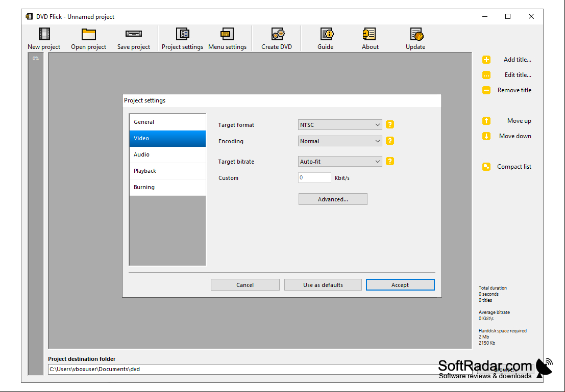Viewport: 565px width, 392px height.
Task: Click the DVD Flick title bar icon
Action: coord(29,16)
